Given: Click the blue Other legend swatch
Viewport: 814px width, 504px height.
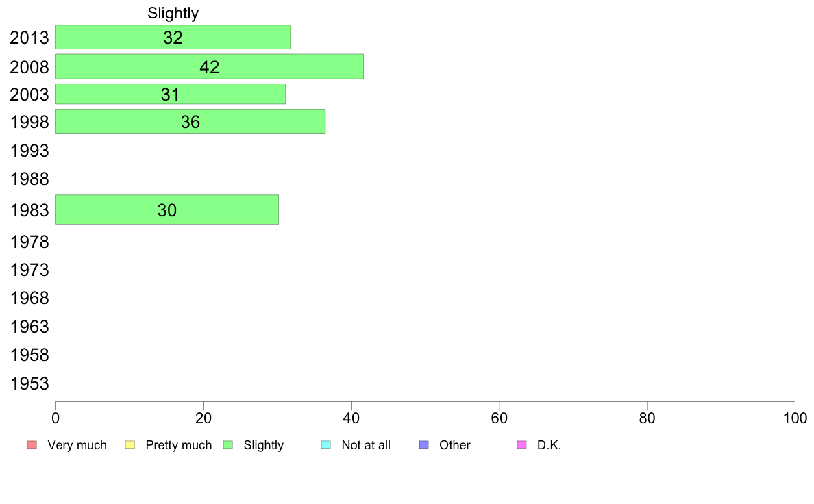Looking at the screenshot, I should coord(423,445).
